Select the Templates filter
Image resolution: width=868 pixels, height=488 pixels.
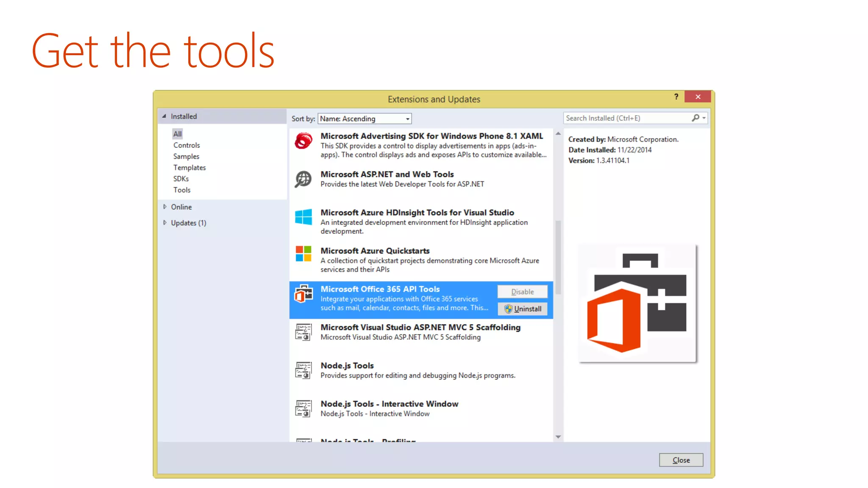pyautogui.click(x=189, y=167)
